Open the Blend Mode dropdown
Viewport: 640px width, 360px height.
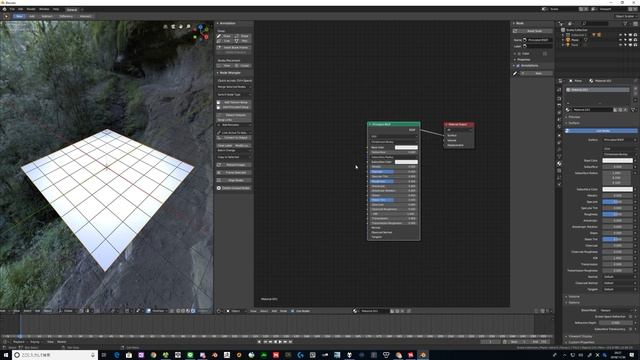617,311
